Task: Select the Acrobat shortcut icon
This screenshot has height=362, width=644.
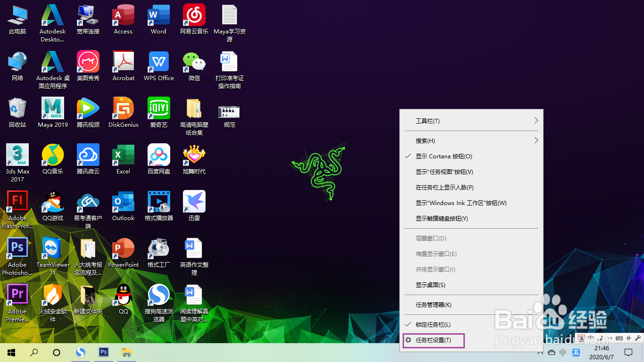Action: [124, 66]
